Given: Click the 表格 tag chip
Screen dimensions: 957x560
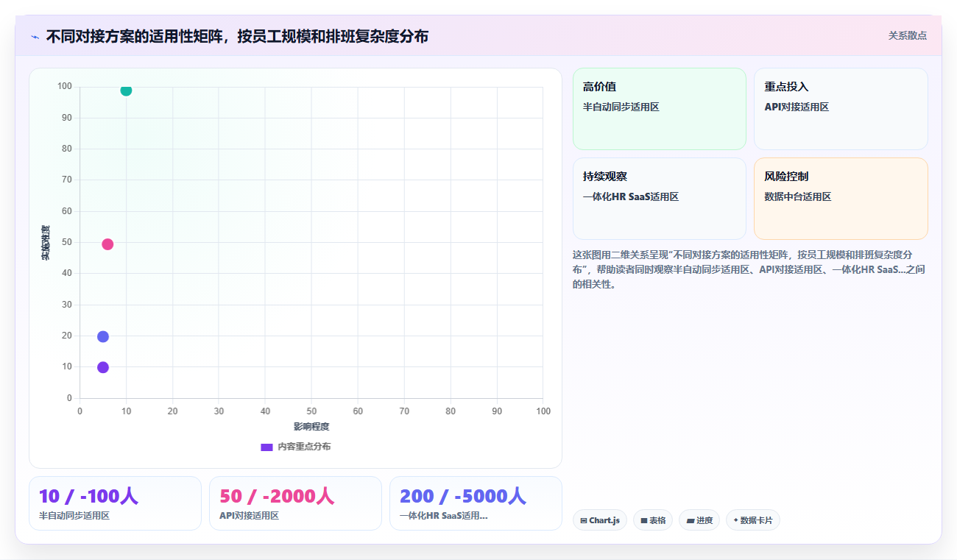Looking at the screenshot, I should click(x=653, y=520).
